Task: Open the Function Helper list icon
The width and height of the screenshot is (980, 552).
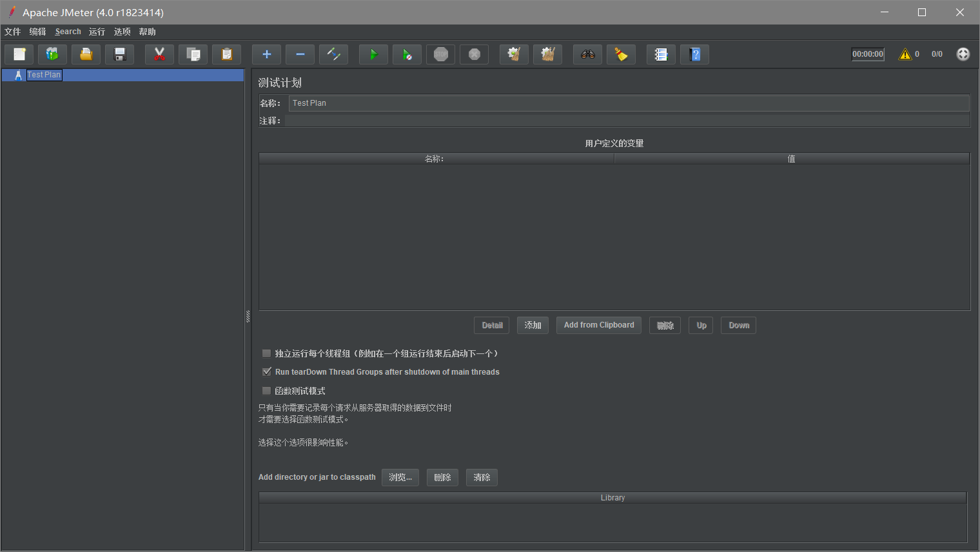Action: tap(661, 55)
